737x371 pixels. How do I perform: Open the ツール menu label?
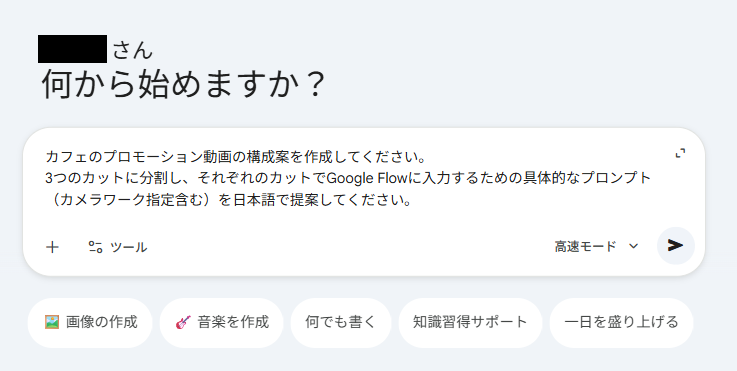pos(128,247)
